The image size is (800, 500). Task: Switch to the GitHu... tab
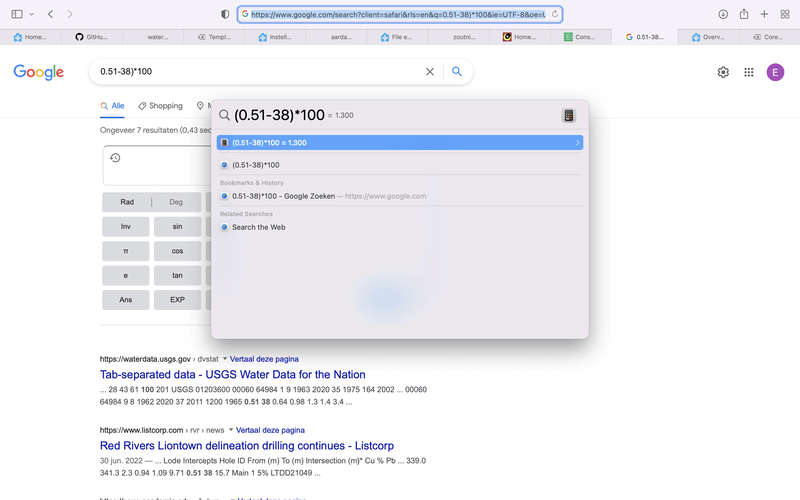click(92, 37)
